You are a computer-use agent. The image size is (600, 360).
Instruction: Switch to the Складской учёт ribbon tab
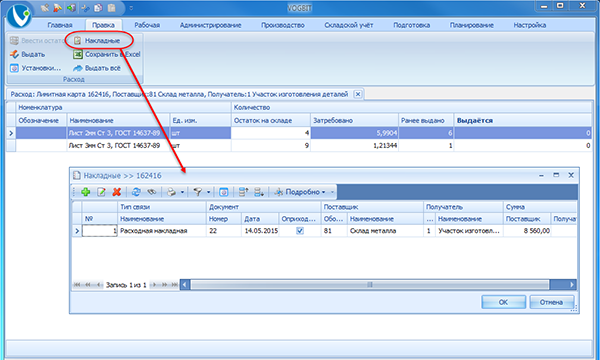point(349,25)
